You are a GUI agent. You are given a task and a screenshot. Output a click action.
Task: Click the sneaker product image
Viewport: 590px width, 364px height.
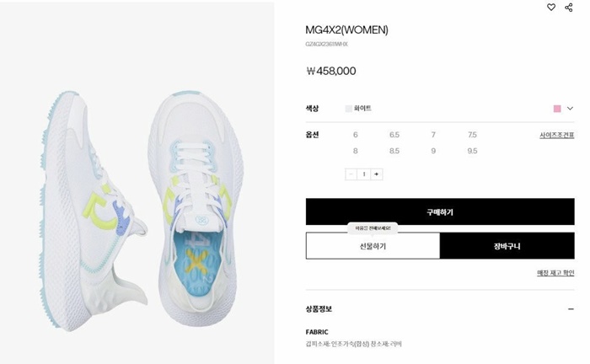tap(137, 183)
